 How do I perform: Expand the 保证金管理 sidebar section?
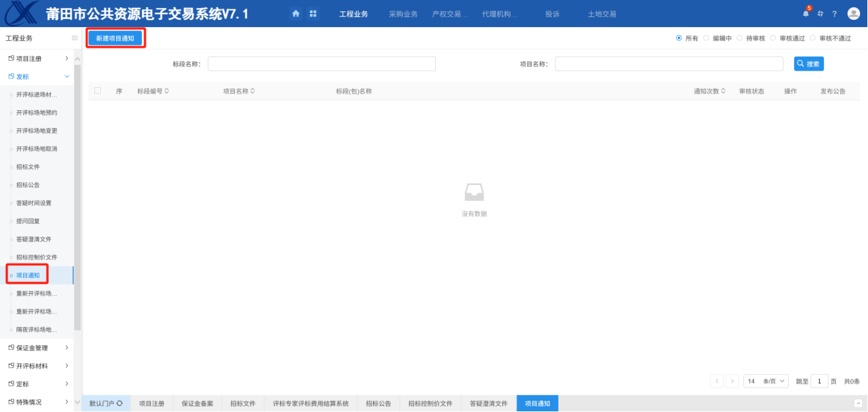[x=67, y=348]
